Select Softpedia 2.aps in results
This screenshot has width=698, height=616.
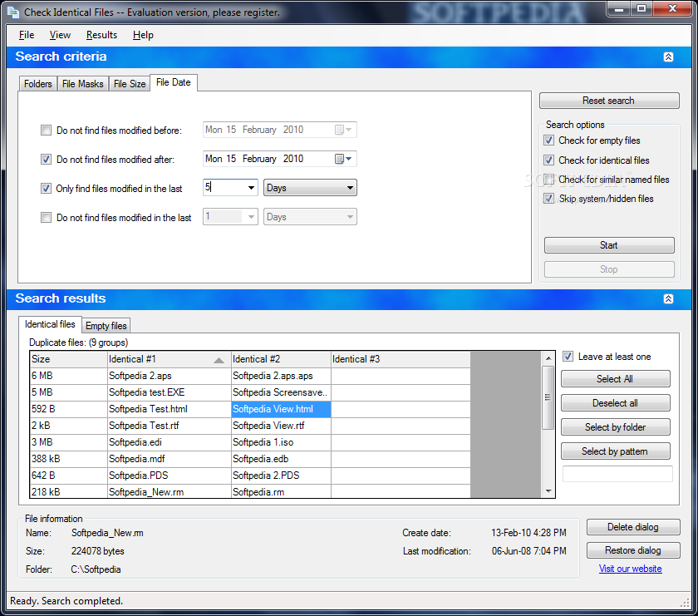point(170,376)
